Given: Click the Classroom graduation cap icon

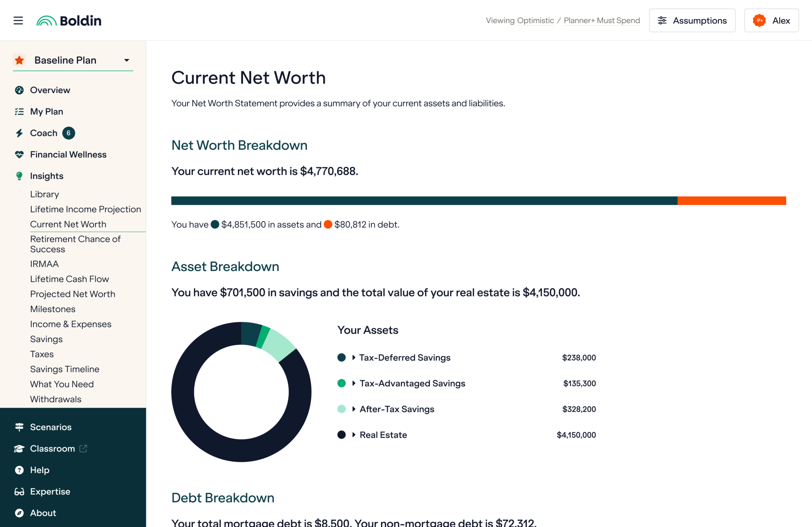Looking at the screenshot, I should pos(19,449).
